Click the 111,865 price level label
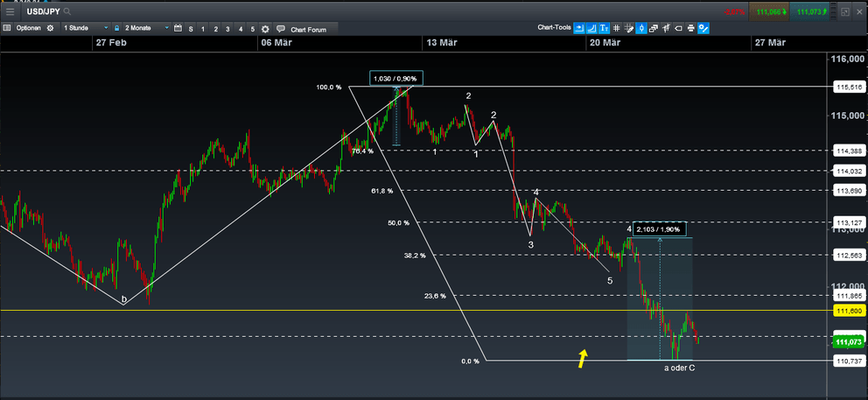The width and height of the screenshot is (868, 400). coord(849,296)
